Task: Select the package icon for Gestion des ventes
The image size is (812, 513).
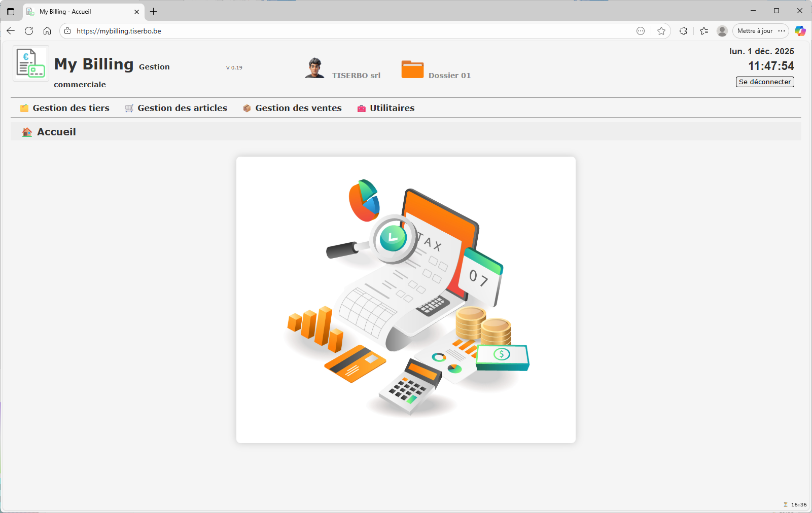Action: point(248,108)
